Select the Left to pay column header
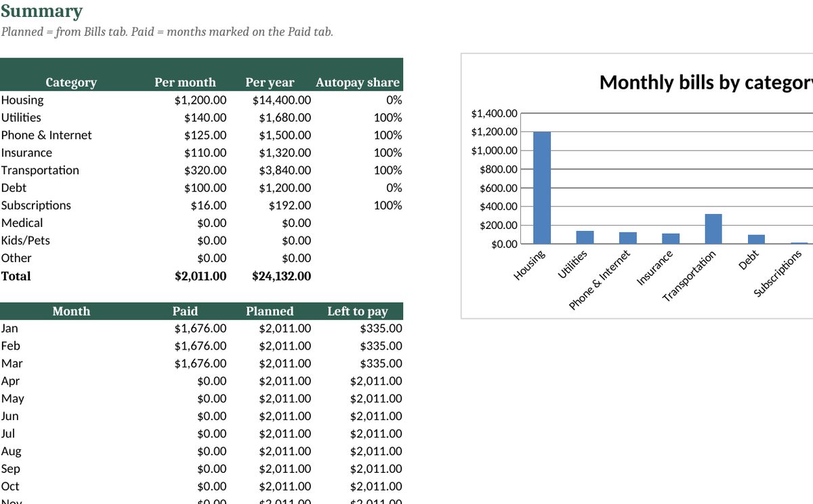Screen dimensions: 813x504 (358, 312)
